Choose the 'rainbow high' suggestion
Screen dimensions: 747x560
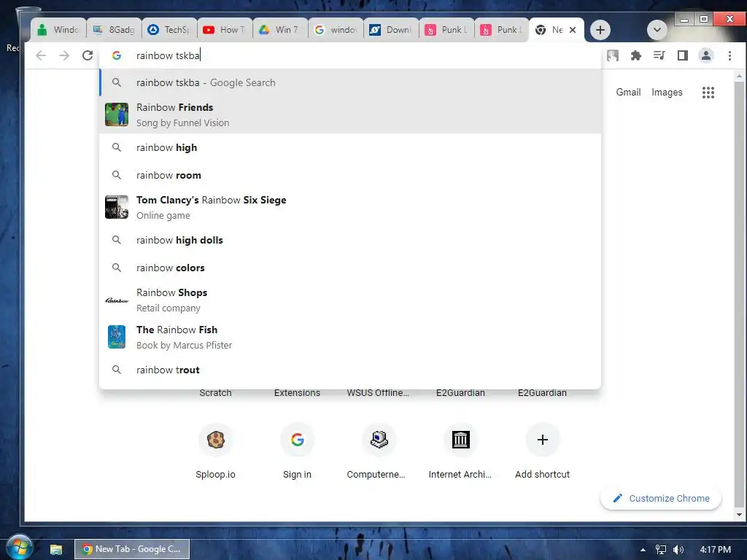coord(350,147)
